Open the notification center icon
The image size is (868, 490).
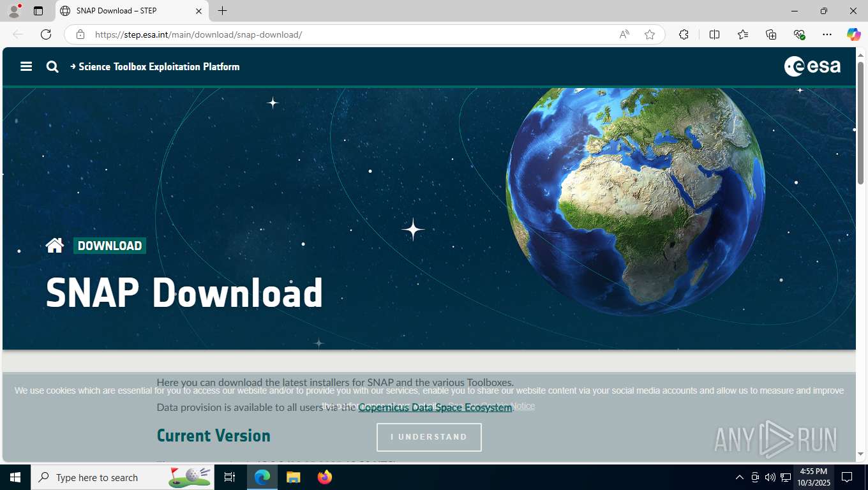[x=847, y=477]
